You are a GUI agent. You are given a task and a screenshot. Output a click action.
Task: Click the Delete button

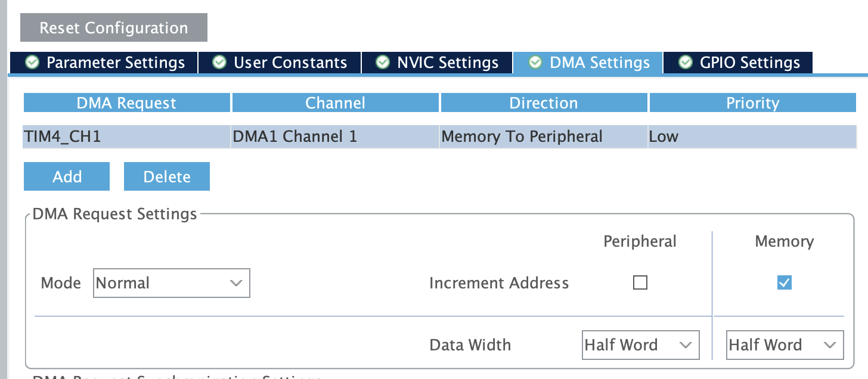click(x=166, y=176)
